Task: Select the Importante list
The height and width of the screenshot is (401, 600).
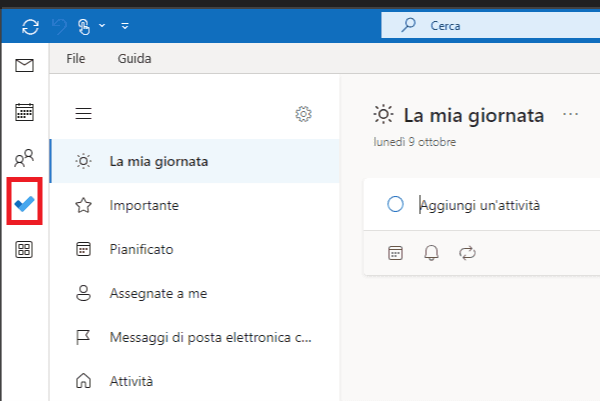Action: tap(144, 205)
